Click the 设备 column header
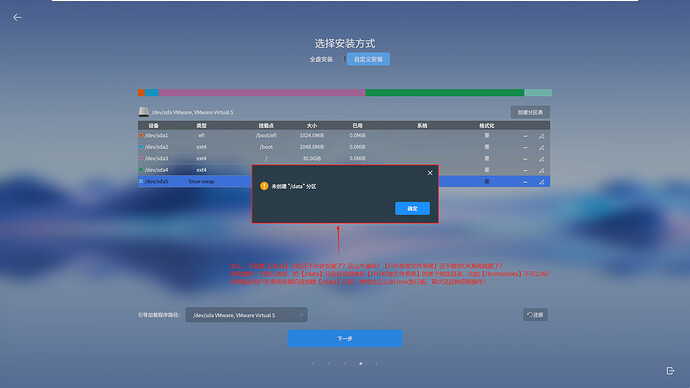Image resolution: width=690 pixels, height=388 pixels. click(x=154, y=125)
